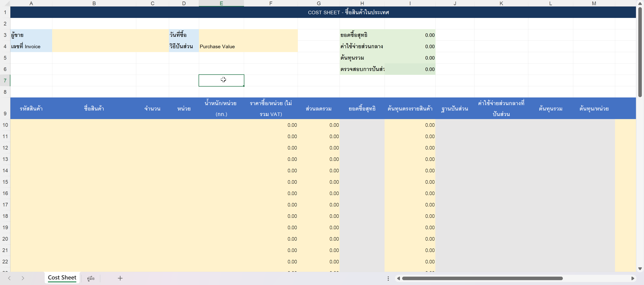The image size is (644, 285).
Task: Select the ยอดซื้อสุทธิ summary label in row 3
Action: [x=362, y=35]
